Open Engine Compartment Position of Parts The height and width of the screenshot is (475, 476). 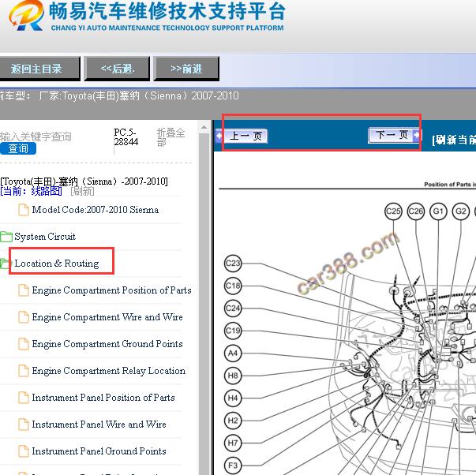(x=112, y=290)
